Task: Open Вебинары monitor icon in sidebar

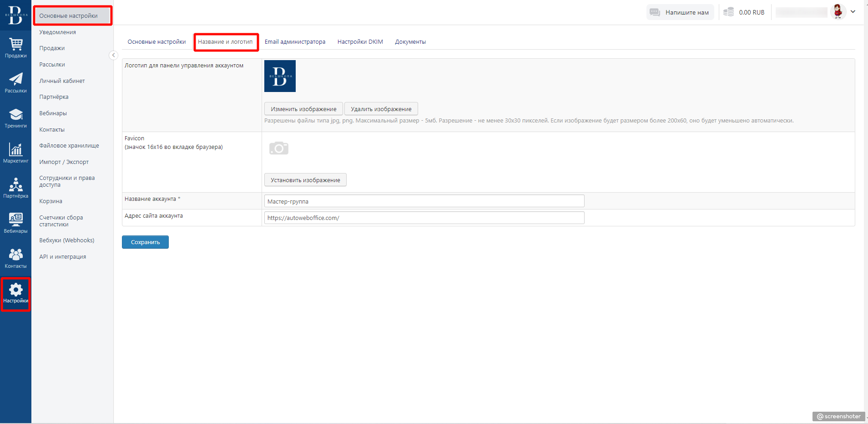Action: coord(15,220)
